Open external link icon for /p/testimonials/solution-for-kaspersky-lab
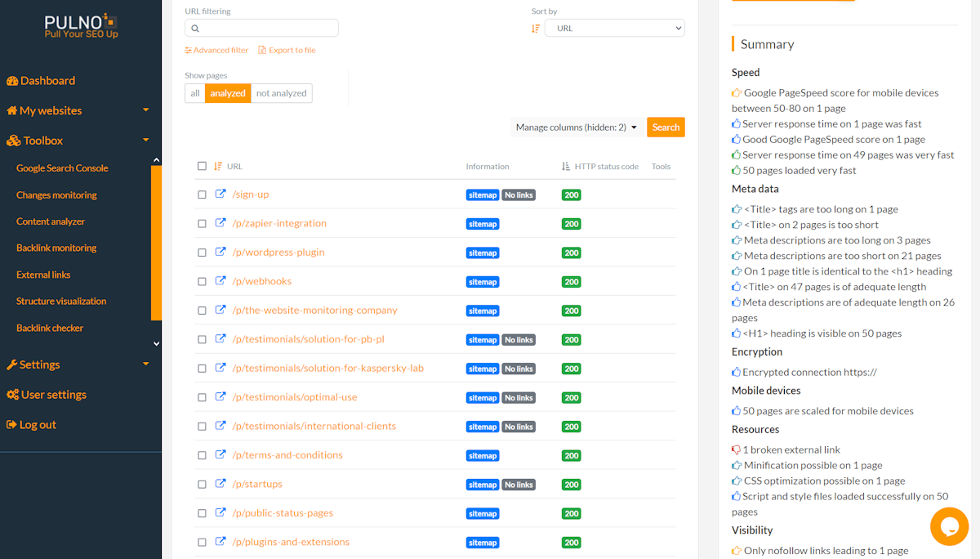This screenshot has height=559, width=980. 220,368
